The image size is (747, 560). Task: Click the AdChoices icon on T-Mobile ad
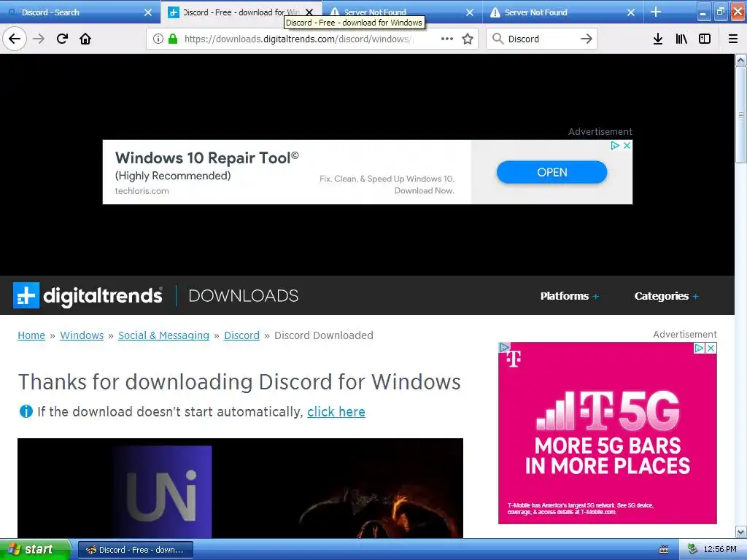[x=698, y=348]
